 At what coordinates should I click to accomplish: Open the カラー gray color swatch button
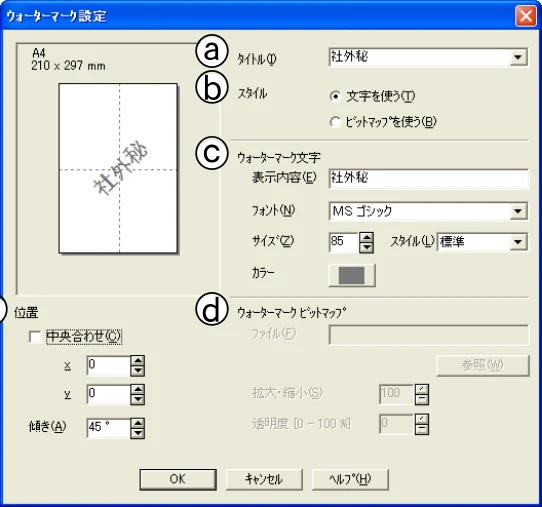coord(352,275)
